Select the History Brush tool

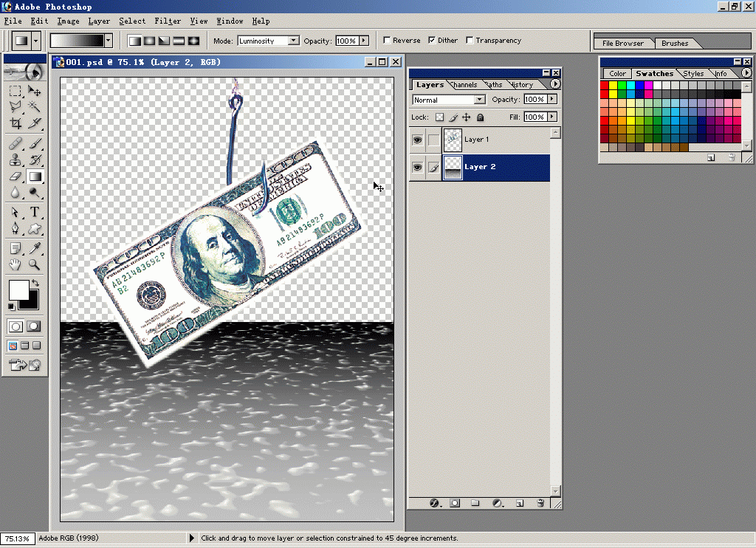click(34, 160)
